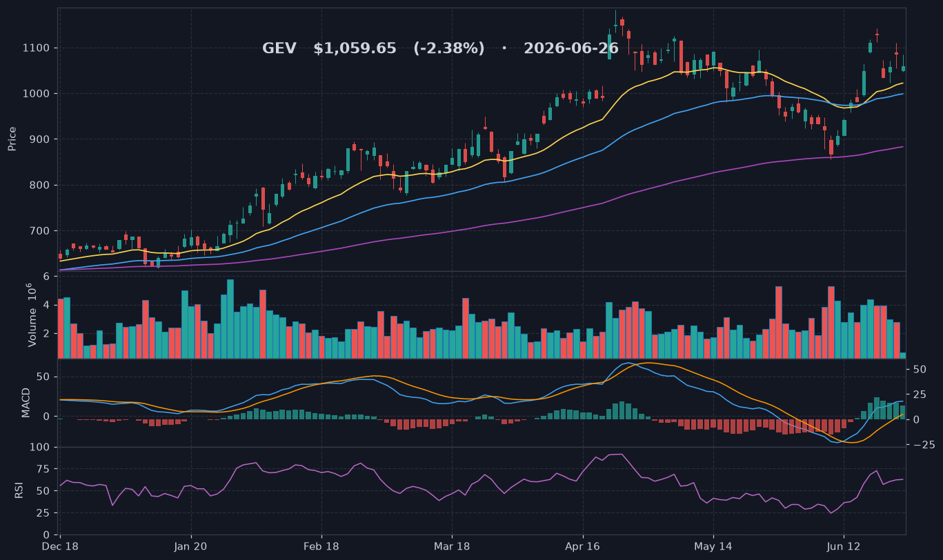Click the Jun 12 x-axis date label

[844, 546]
